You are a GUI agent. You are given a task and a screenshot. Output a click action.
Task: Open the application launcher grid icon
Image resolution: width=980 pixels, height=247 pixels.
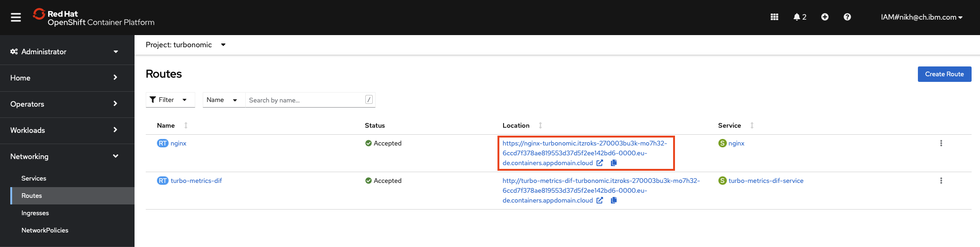pos(774,17)
